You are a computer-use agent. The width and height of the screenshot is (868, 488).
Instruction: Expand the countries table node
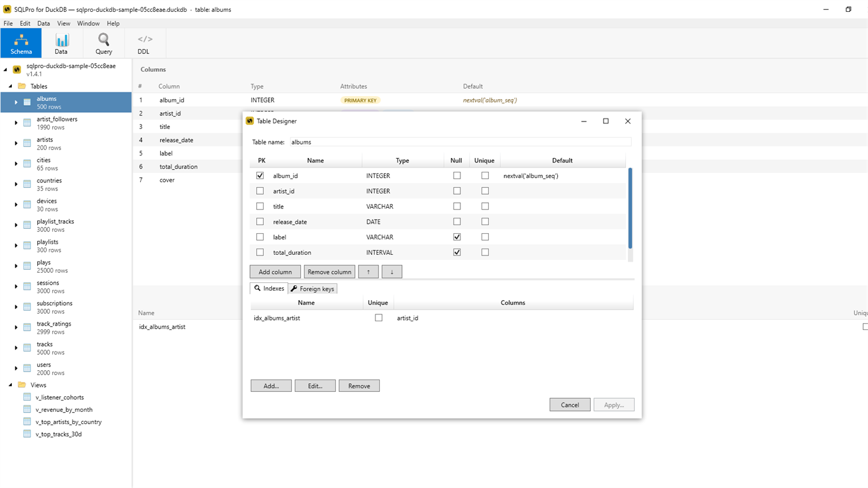[x=16, y=184]
